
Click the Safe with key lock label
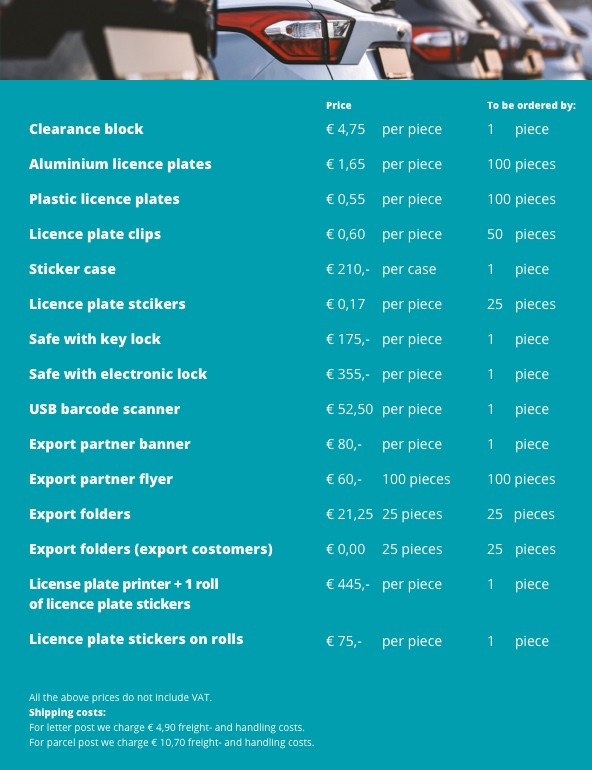click(95, 339)
